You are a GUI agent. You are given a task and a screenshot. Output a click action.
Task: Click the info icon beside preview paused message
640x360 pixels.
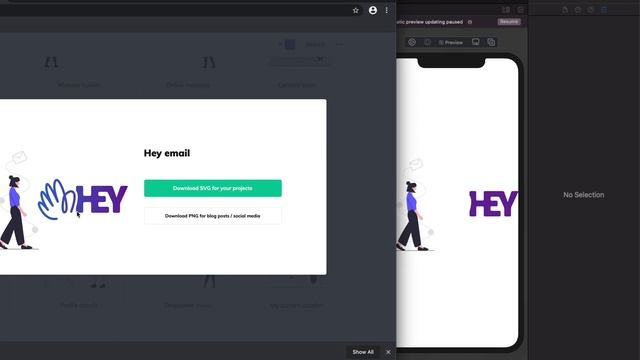pyautogui.click(x=470, y=22)
